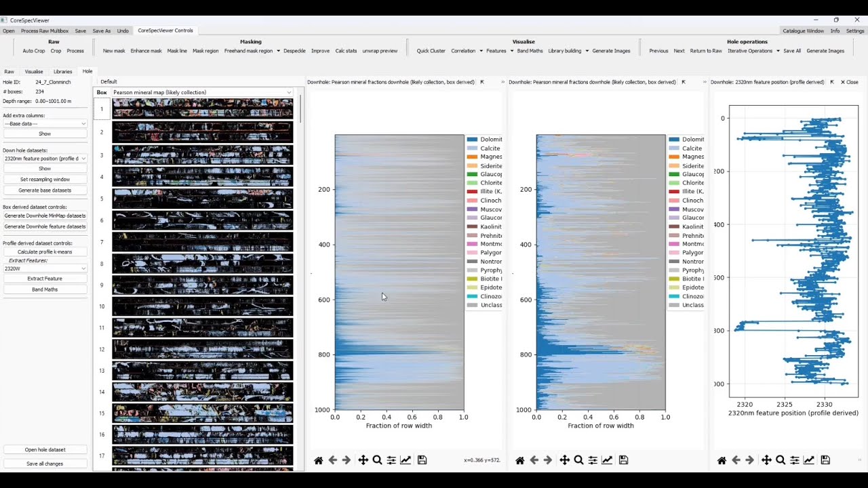
Task: Click Generate base datasets button
Action: point(45,190)
